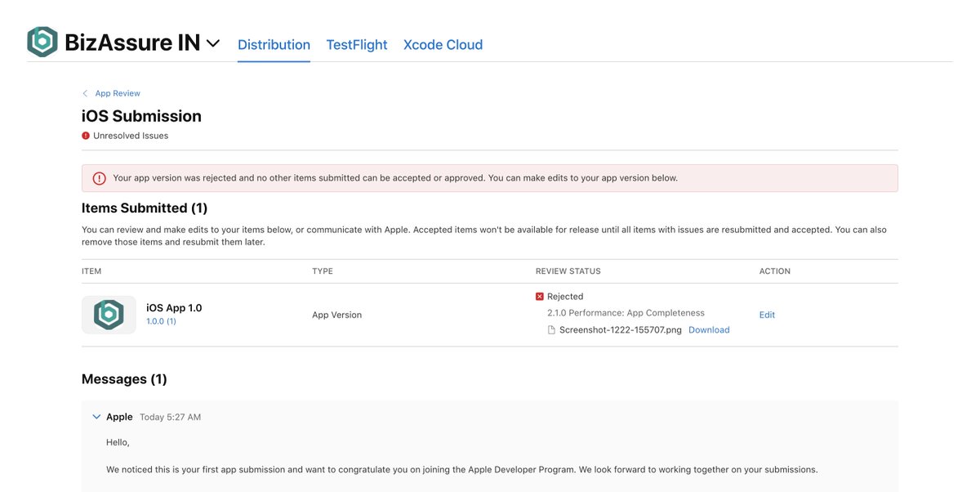Click the iOS Submission page title
Image resolution: width=980 pixels, height=492 pixels.
(x=141, y=116)
